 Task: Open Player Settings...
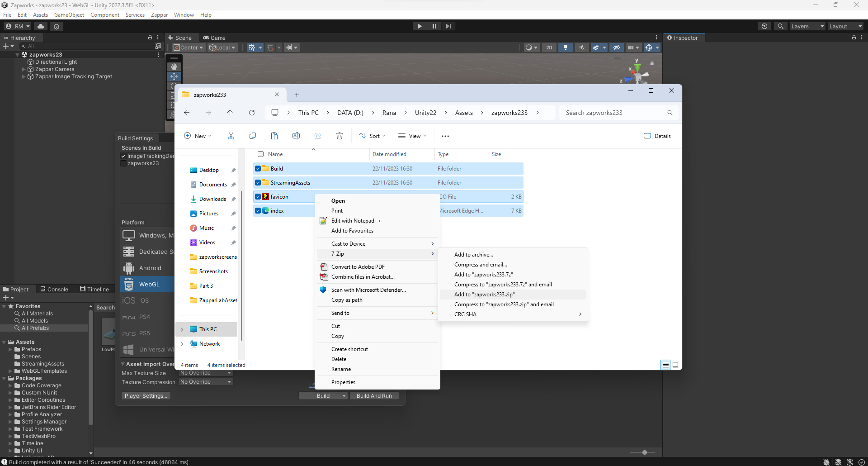click(x=146, y=396)
